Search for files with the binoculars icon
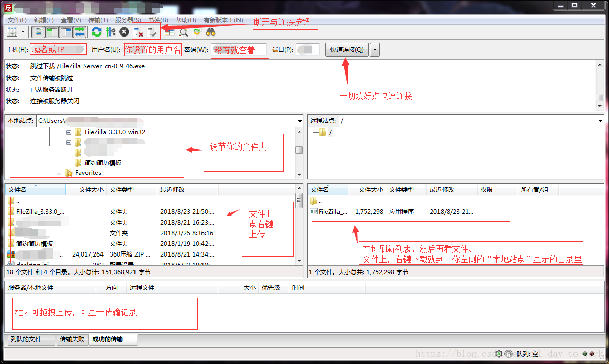 (x=210, y=31)
